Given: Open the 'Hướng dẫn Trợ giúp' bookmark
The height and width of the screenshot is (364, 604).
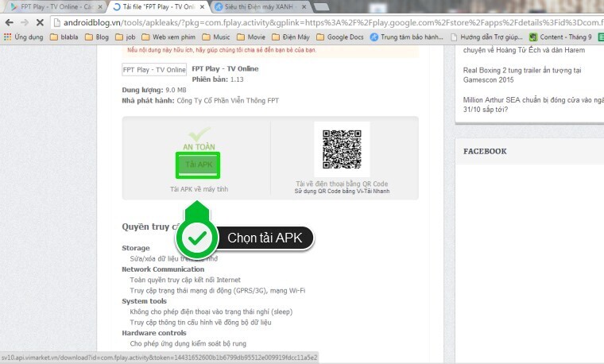Looking at the screenshot, I should [487, 37].
